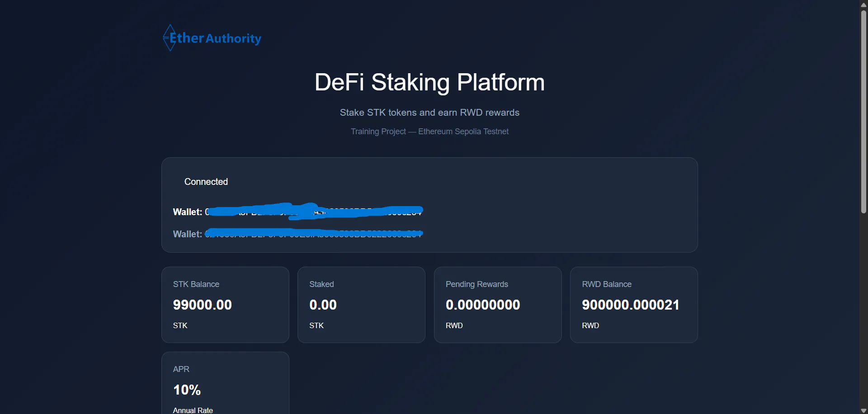The width and height of the screenshot is (868, 414).
Task: Click the EtherAuthority logo
Action: (212, 38)
